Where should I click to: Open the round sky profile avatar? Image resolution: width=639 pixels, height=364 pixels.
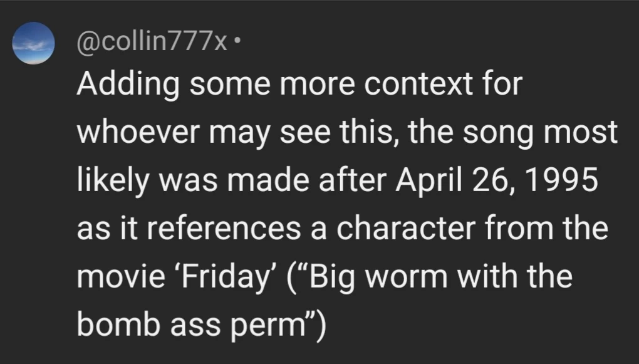(x=33, y=43)
